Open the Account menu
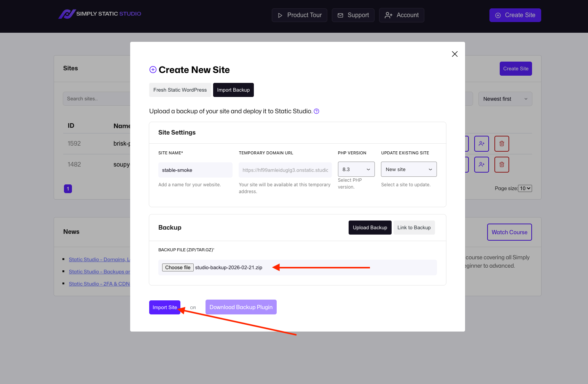 coord(402,15)
